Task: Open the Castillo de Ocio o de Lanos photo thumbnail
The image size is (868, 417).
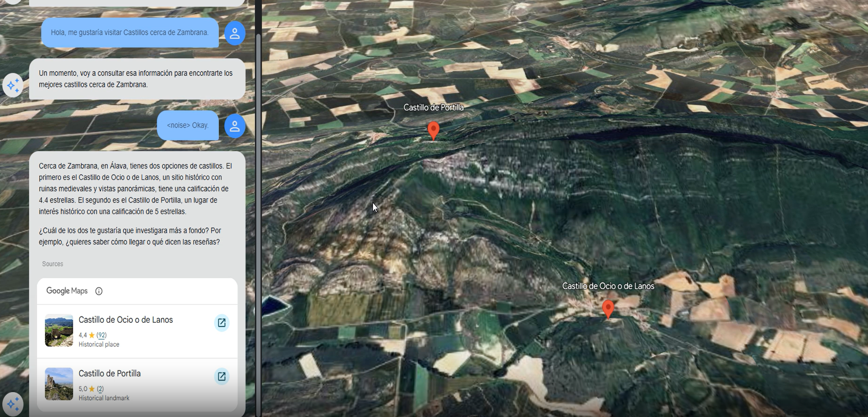Action: [59, 331]
